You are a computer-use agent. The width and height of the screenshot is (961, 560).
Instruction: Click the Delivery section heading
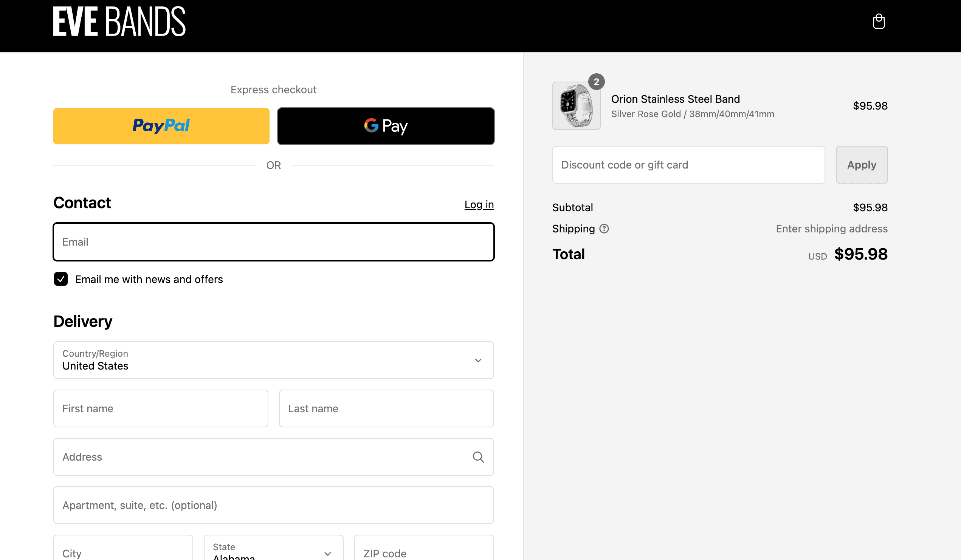83,321
